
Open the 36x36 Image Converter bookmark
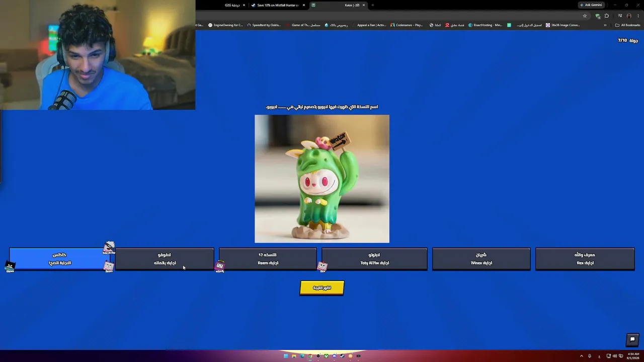click(563, 25)
